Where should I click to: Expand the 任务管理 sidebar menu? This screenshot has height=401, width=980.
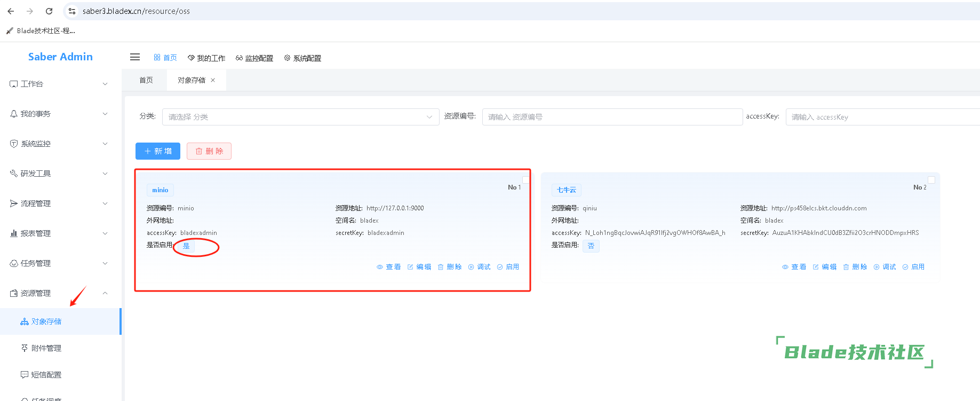pos(60,263)
